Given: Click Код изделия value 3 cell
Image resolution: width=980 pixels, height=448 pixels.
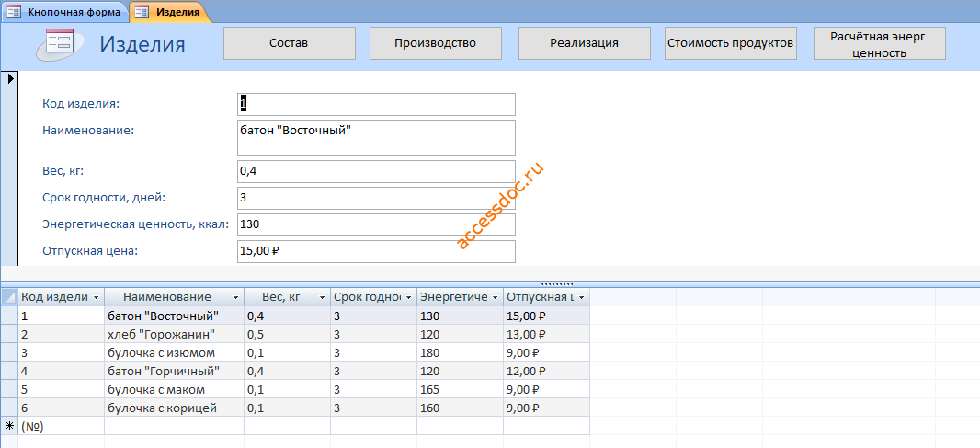Looking at the screenshot, I should click(x=62, y=352).
